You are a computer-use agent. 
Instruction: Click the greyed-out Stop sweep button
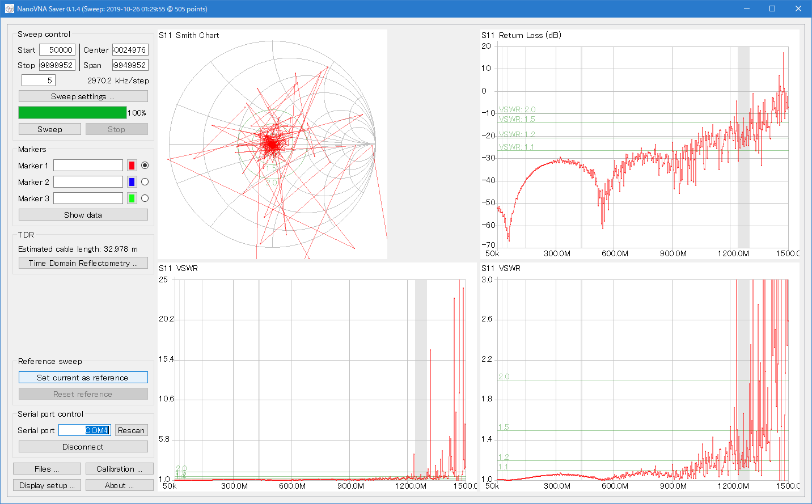pos(117,129)
